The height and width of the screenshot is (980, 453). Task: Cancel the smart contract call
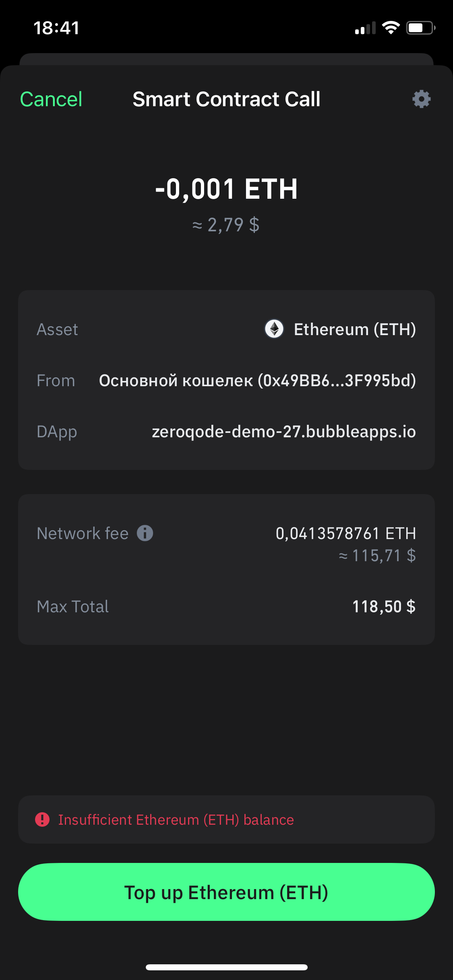pyautogui.click(x=51, y=99)
